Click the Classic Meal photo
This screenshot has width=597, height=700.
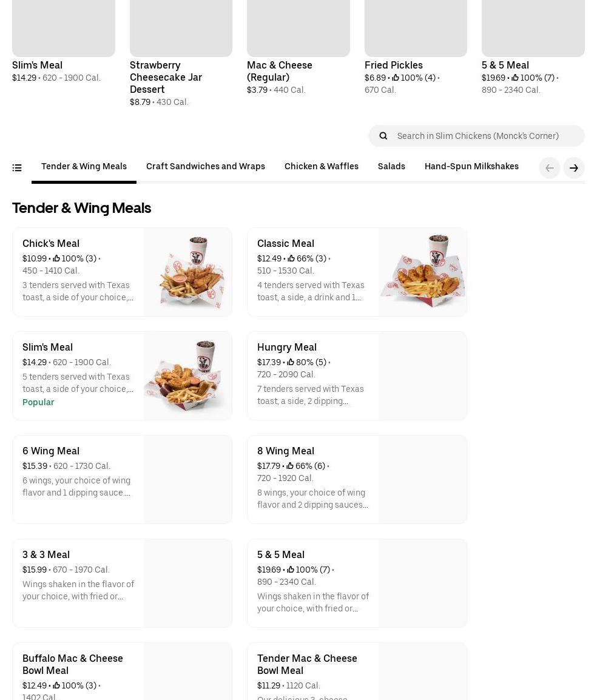pos(422,272)
